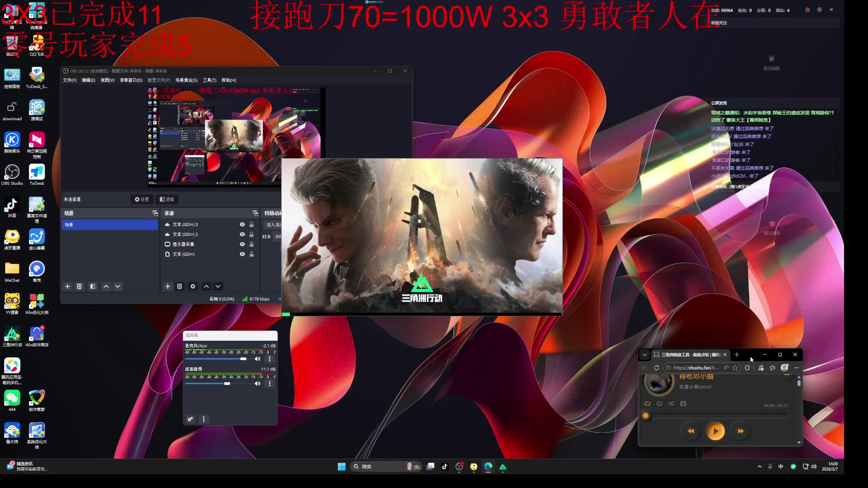Click the 滤镜 filters button

point(166,199)
